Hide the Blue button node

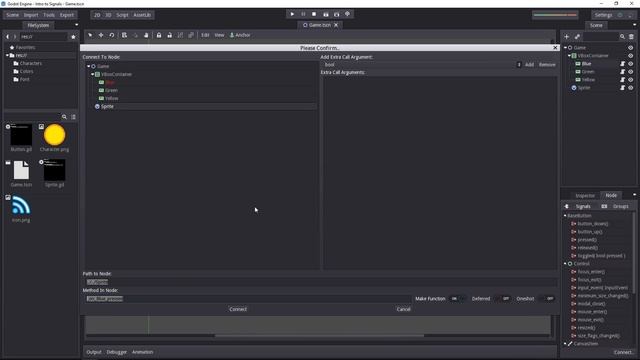(631, 64)
